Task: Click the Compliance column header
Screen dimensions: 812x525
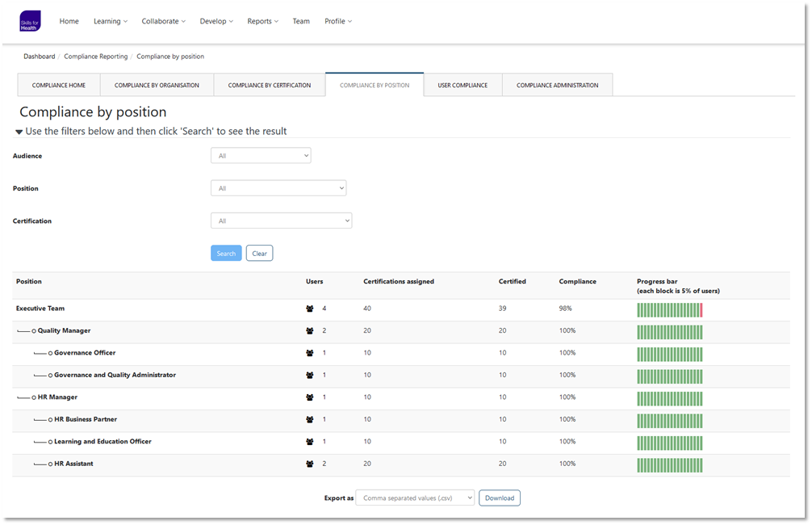Action: pos(577,281)
